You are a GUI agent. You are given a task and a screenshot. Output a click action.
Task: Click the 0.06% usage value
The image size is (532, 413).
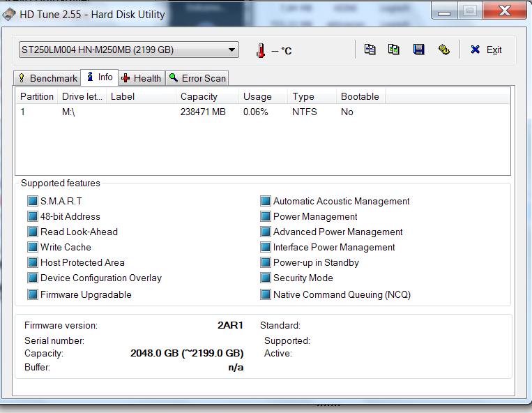click(x=255, y=112)
